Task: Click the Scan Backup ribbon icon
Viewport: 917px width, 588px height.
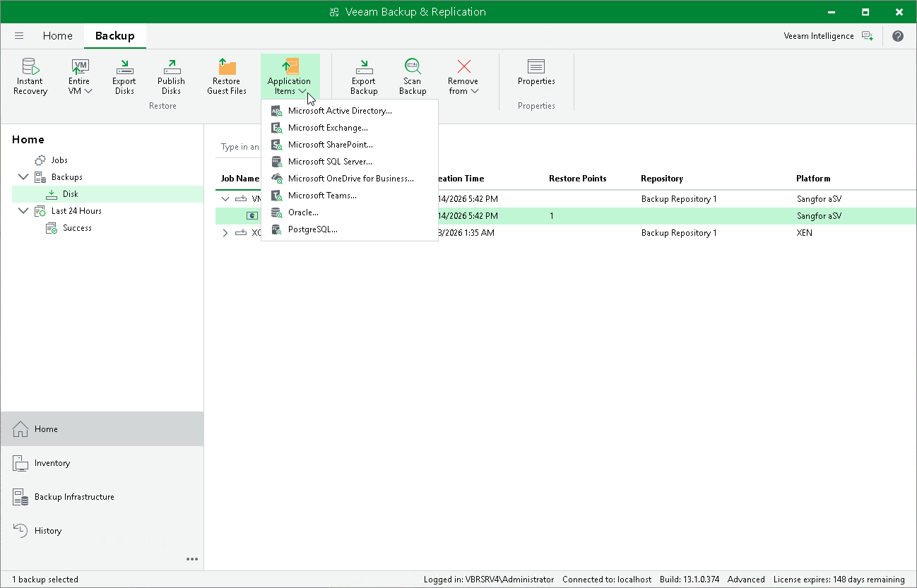Action: point(413,76)
